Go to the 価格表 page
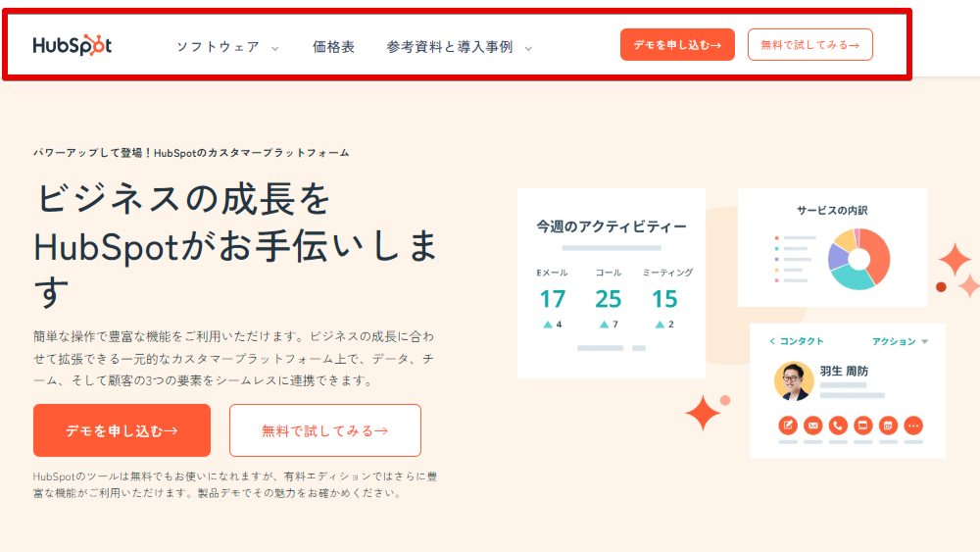The height and width of the screenshot is (552, 980). (334, 47)
